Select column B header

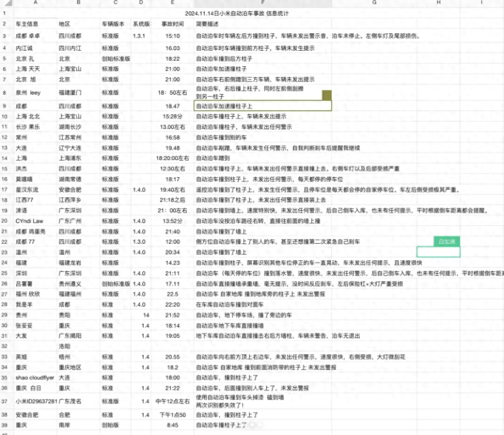78,2
